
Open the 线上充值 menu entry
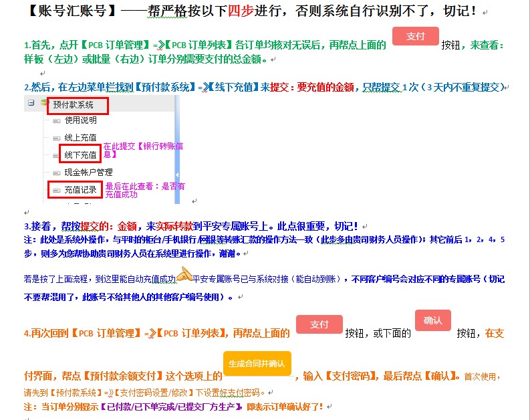pos(80,138)
